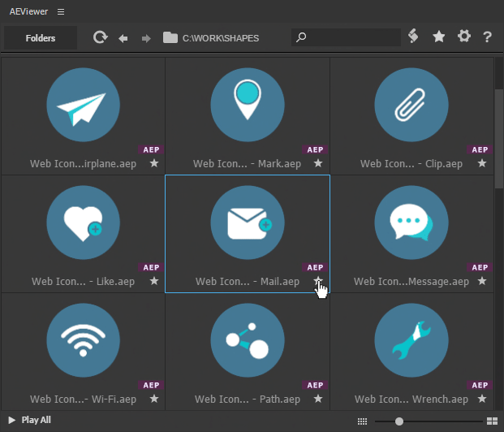Click AEP badge on the Clip item
Screen dimensions: 504x432
(x=480, y=149)
